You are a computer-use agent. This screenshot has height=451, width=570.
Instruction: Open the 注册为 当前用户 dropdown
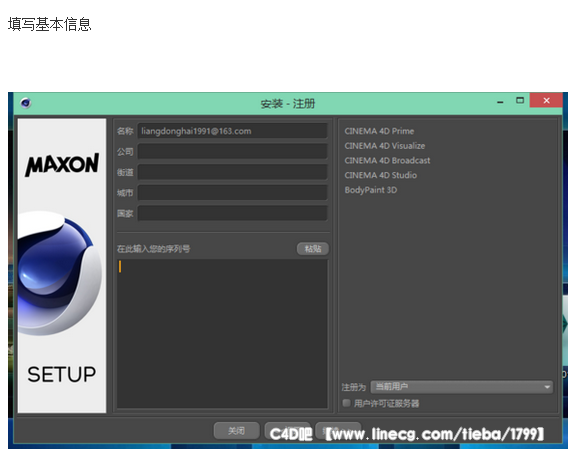click(462, 387)
